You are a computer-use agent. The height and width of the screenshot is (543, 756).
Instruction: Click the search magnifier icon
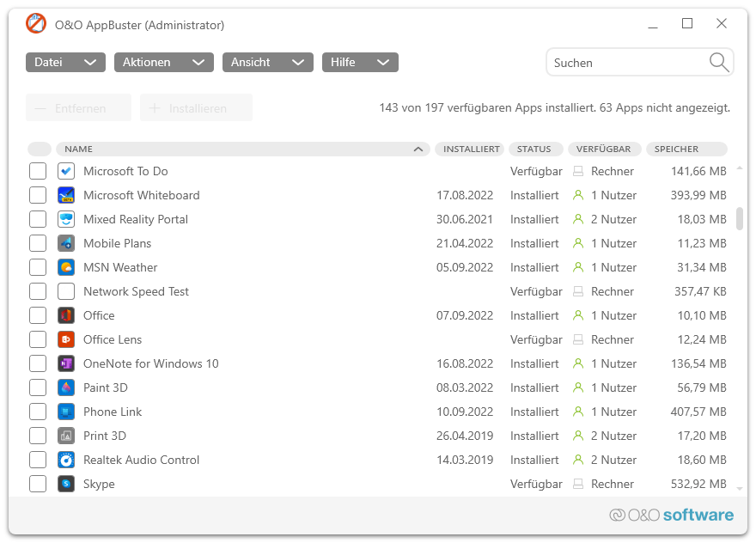(719, 62)
